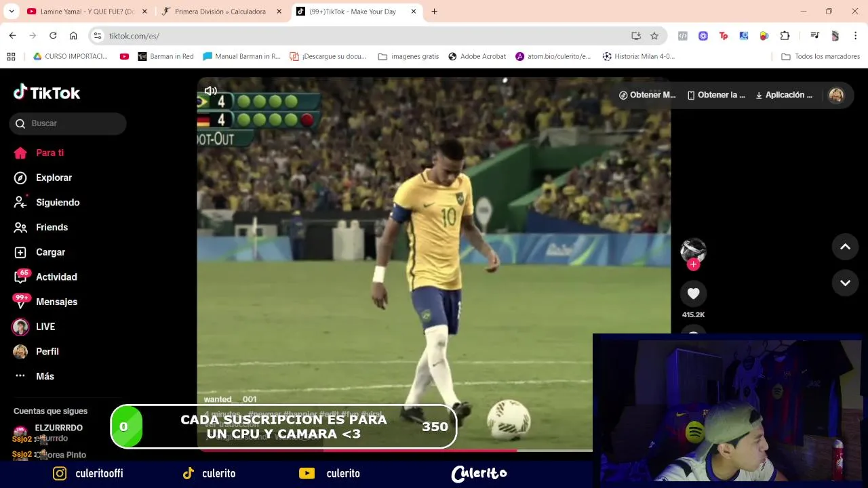View site information icon in address bar
The height and width of the screenshot is (488, 868).
(98, 35)
